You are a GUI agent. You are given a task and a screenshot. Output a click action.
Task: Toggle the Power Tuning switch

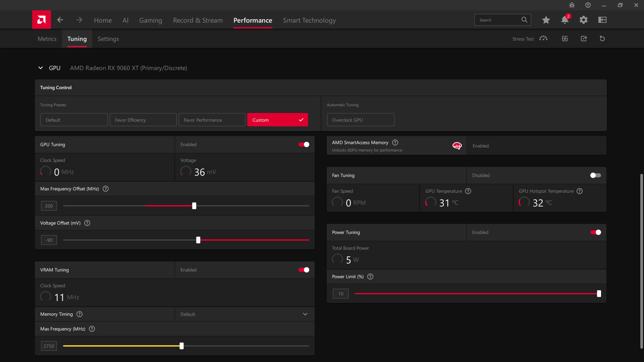tap(596, 232)
